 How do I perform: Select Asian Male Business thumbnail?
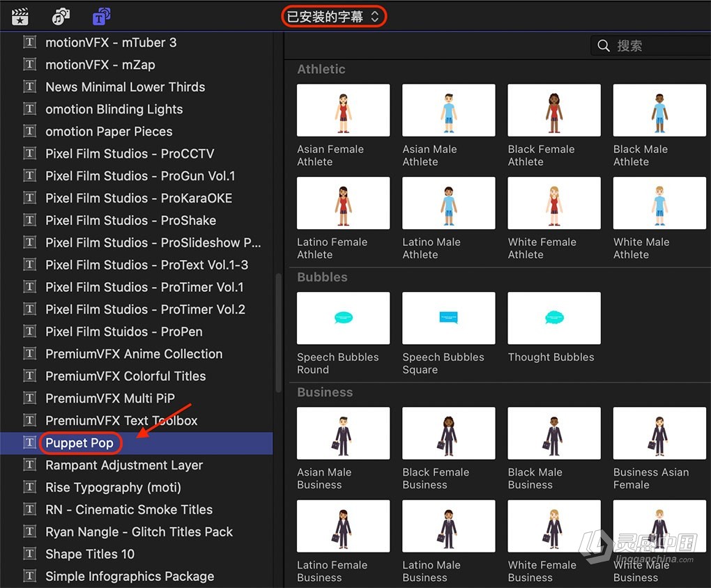[343, 433]
